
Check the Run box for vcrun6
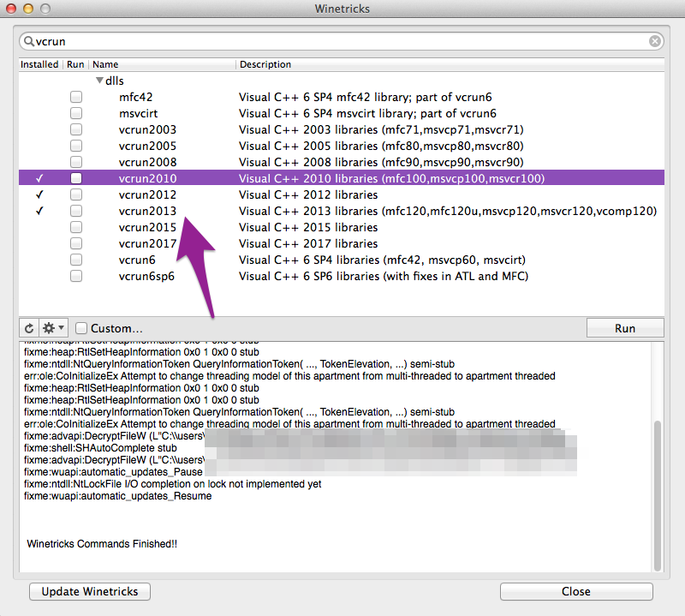tap(76, 260)
